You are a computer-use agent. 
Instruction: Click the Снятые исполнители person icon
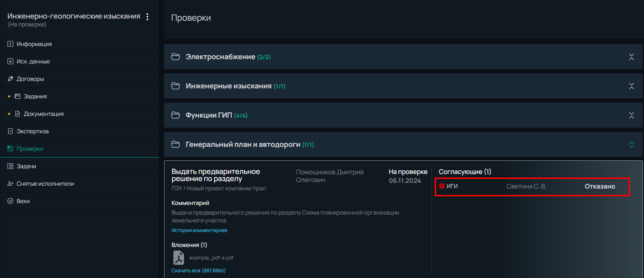click(x=10, y=184)
